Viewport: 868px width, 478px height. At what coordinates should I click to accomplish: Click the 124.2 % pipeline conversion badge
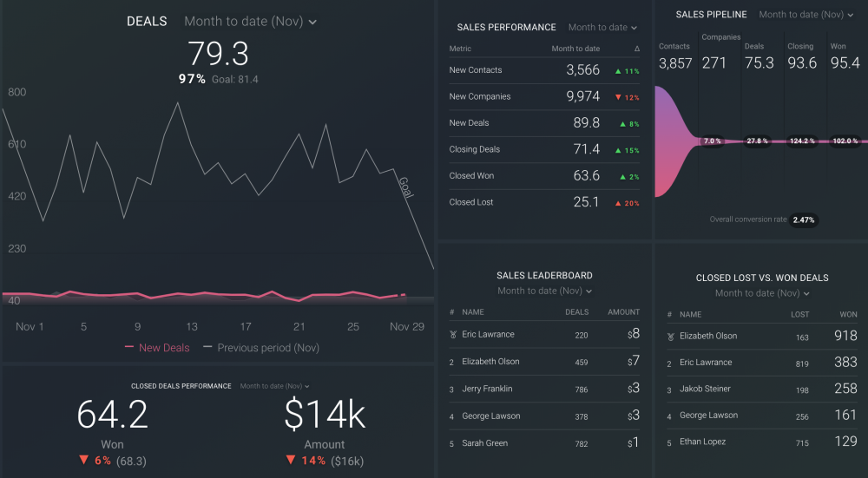click(803, 141)
